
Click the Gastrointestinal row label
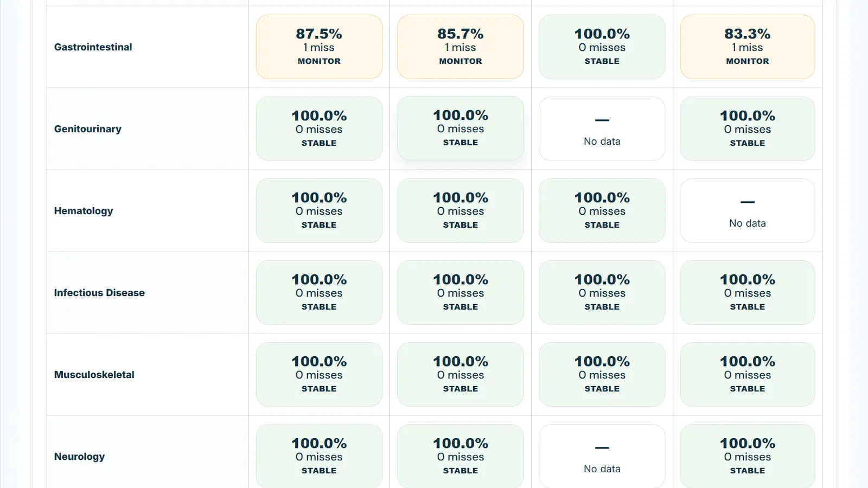point(93,47)
